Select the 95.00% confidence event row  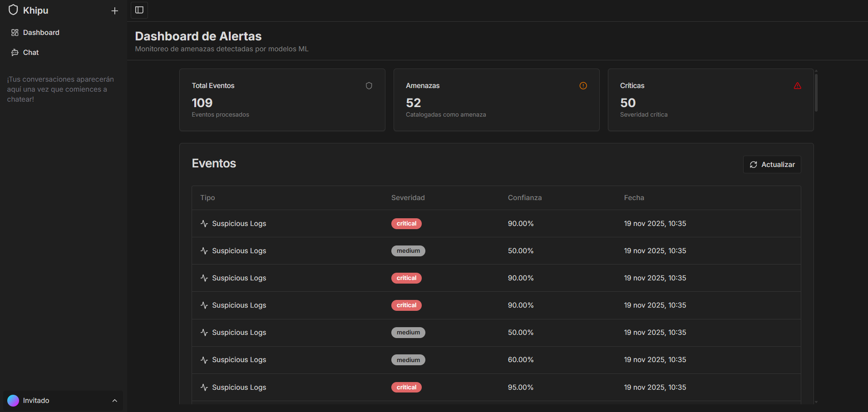click(496, 387)
